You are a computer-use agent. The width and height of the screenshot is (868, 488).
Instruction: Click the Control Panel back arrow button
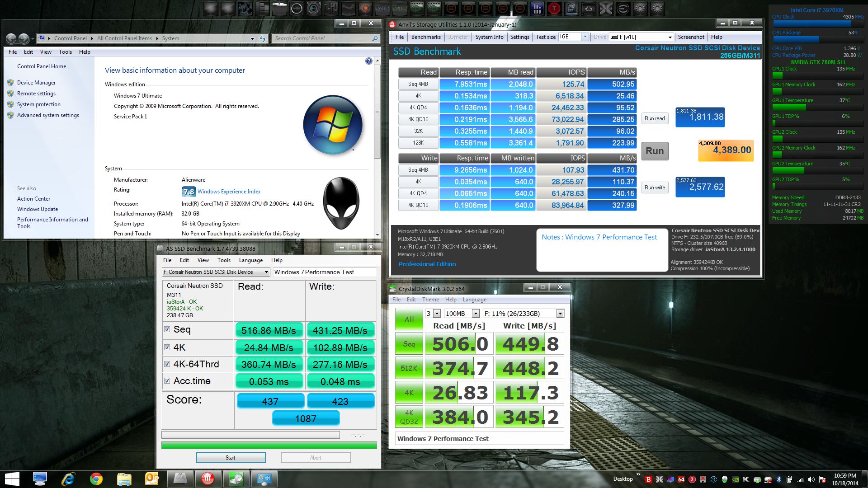(x=12, y=38)
